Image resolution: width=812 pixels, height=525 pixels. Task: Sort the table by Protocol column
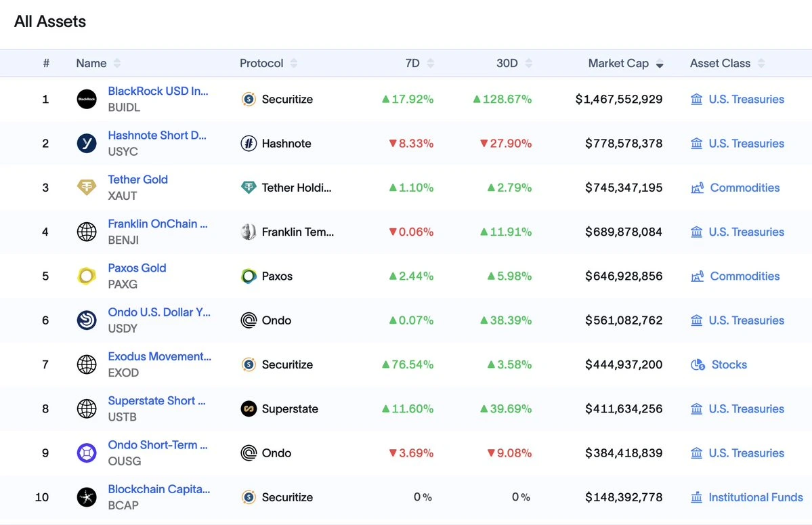point(294,63)
